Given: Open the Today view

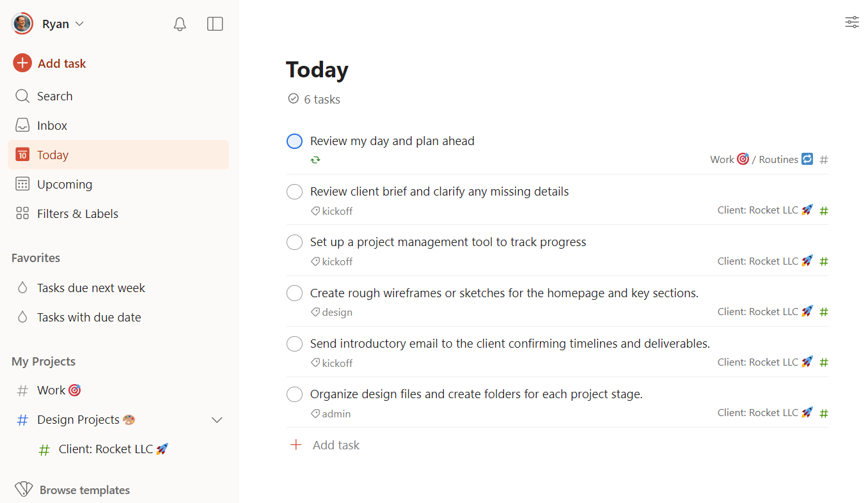Looking at the screenshot, I should coord(53,155).
